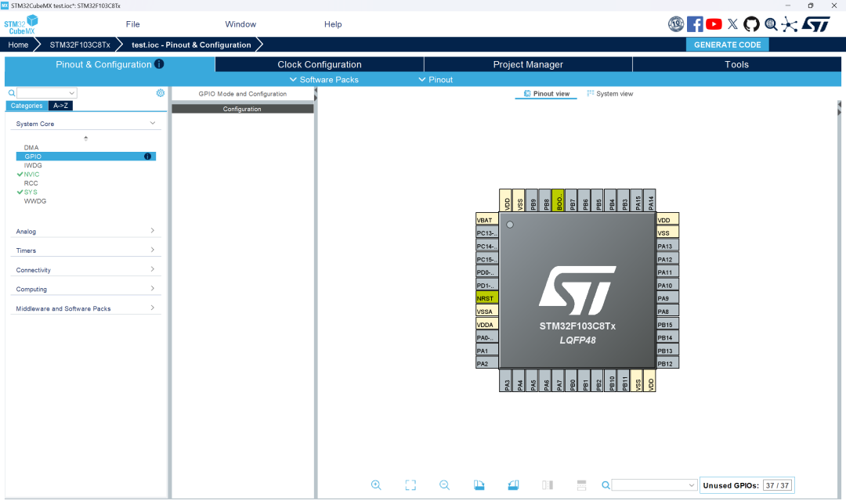Open the File menu
The image size is (846, 504).
pyautogui.click(x=132, y=24)
